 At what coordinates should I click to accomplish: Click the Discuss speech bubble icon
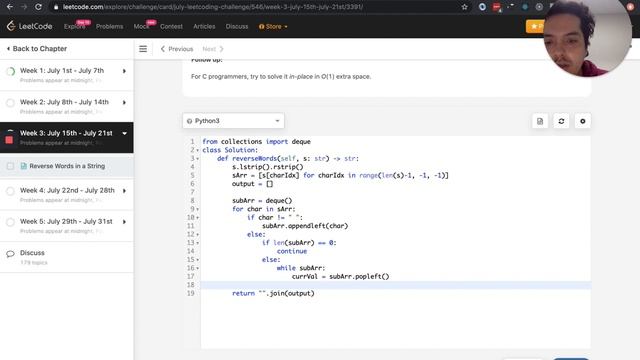(x=10, y=254)
